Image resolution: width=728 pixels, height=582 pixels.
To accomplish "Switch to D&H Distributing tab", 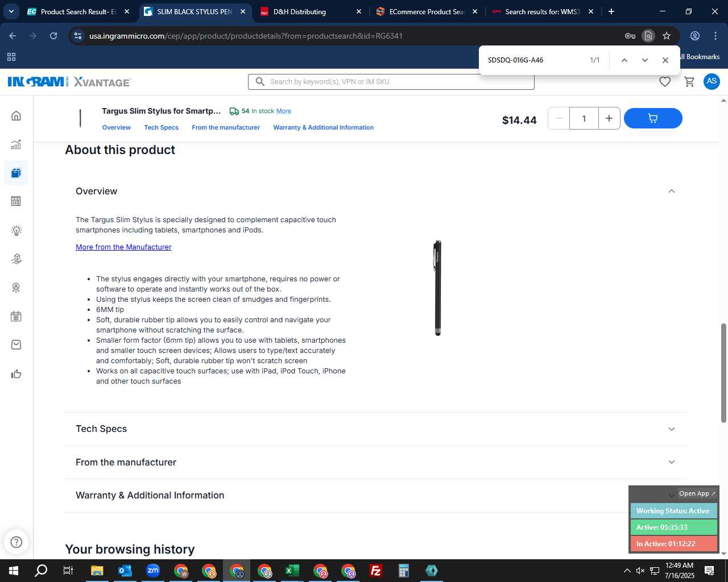I will 311,11.
